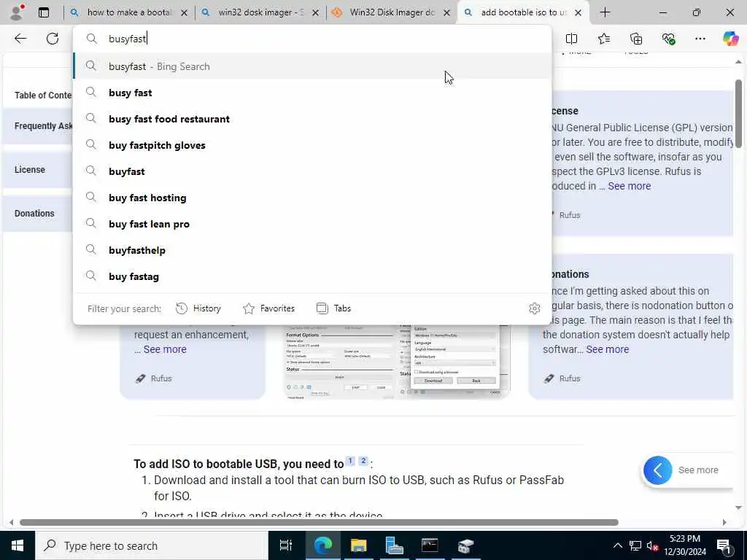Filter search by Favorites
Screen dimensions: 747x560
pos(268,308)
